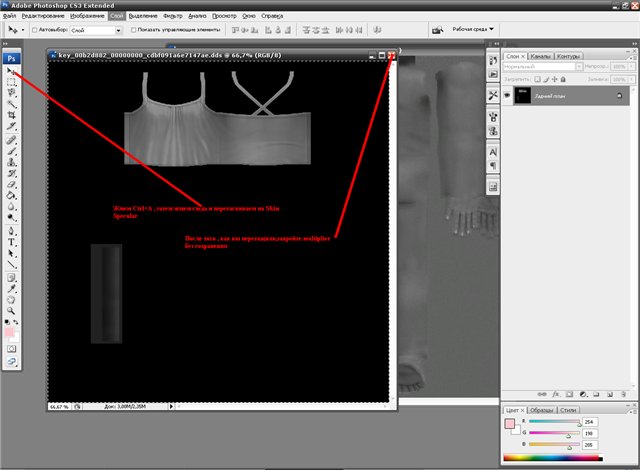Switch to the Каналы tab
This screenshot has width=640, height=470.
click(x=541, y=56)
